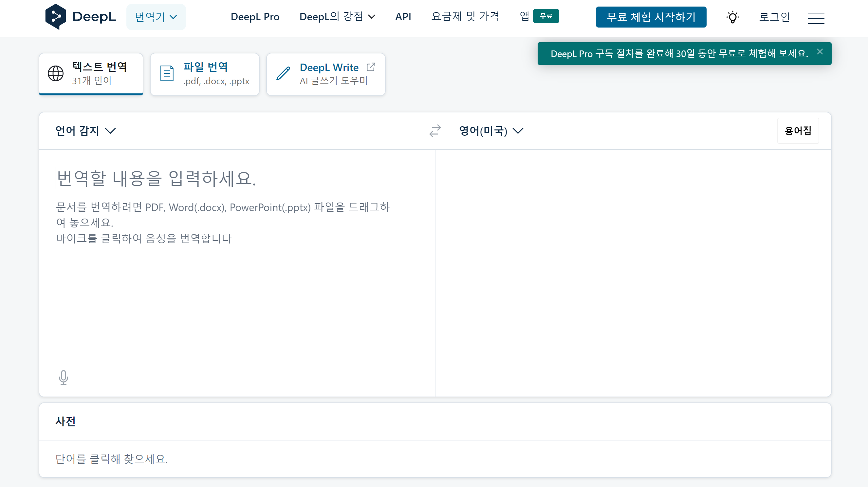Click the 로그인 link
868x487 pixels.
[x=774, y=17]
